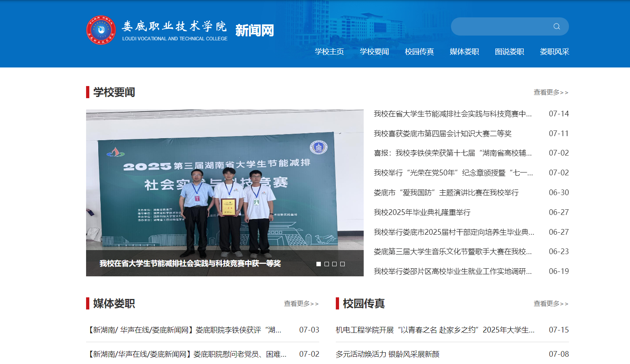Click the search magnifier icon
This screenshot has height=364, width=630.
coord(556,27)
